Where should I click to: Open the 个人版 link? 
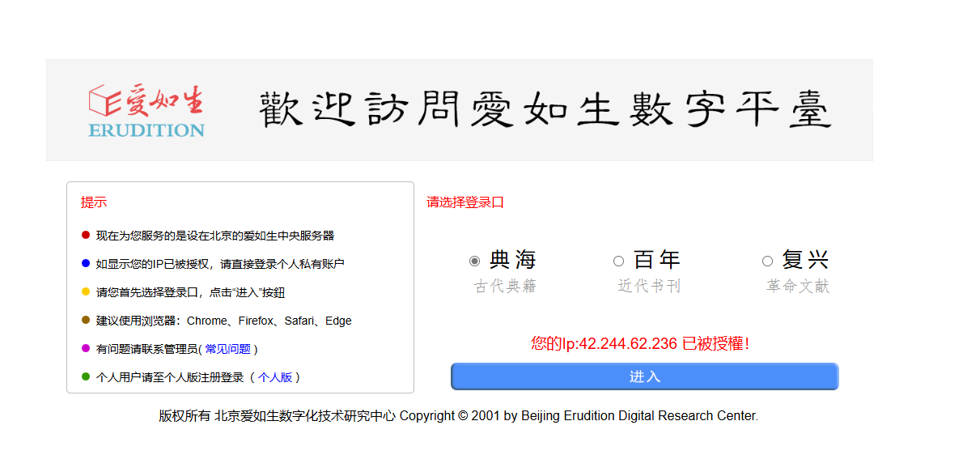275,377
